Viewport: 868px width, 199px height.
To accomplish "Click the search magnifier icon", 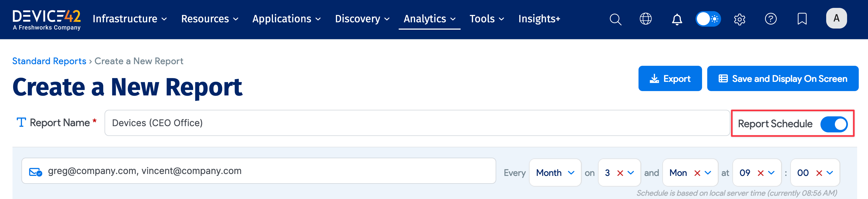I will pyautogui.click(x=615, y=19).
